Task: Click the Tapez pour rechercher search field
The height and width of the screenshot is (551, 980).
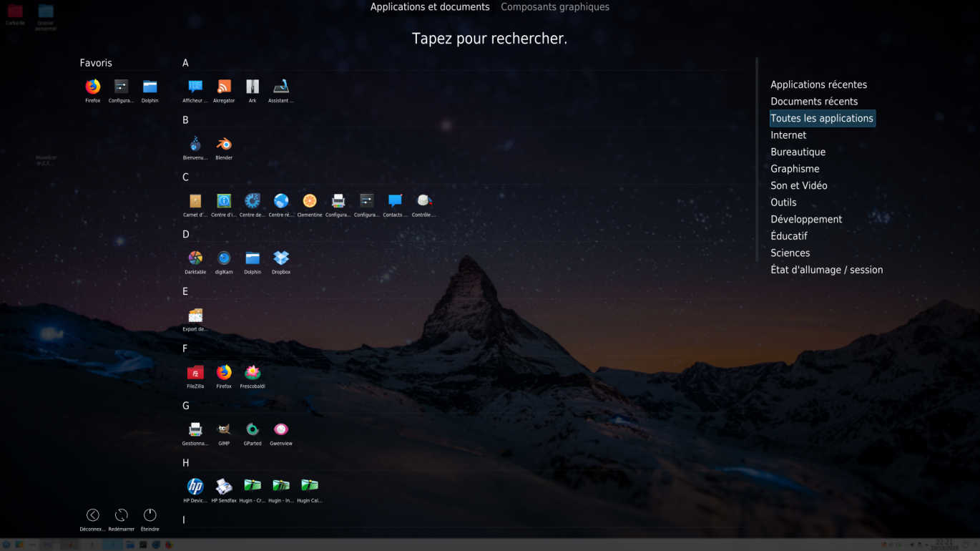Action: (490, 39)
